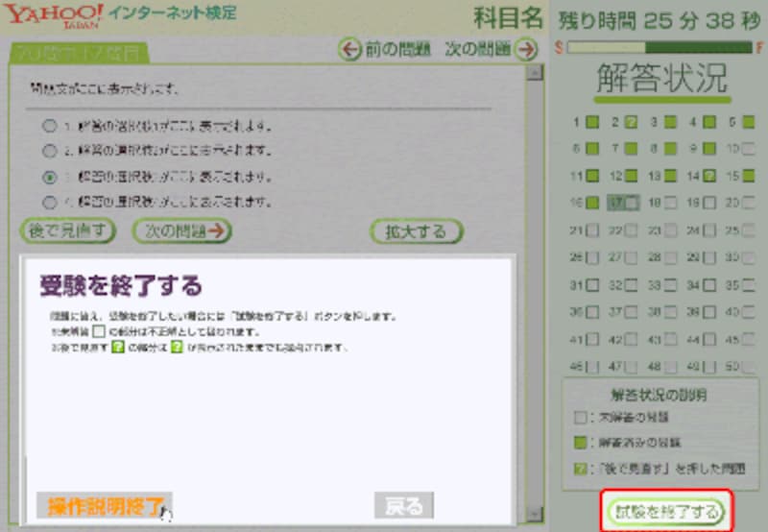This screenshot has width=768, height=532.
Task: Jump to question 43 status box
Action: point(670,339)
